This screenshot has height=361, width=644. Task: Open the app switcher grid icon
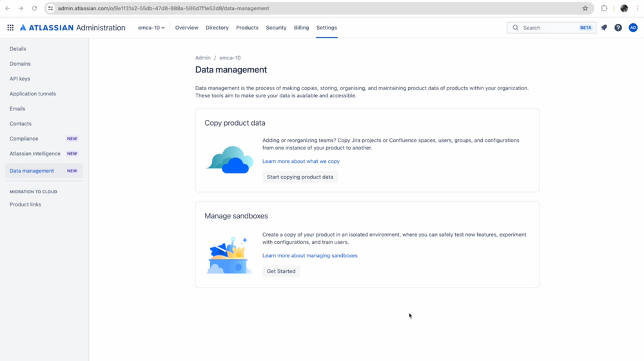pos(10,28)
